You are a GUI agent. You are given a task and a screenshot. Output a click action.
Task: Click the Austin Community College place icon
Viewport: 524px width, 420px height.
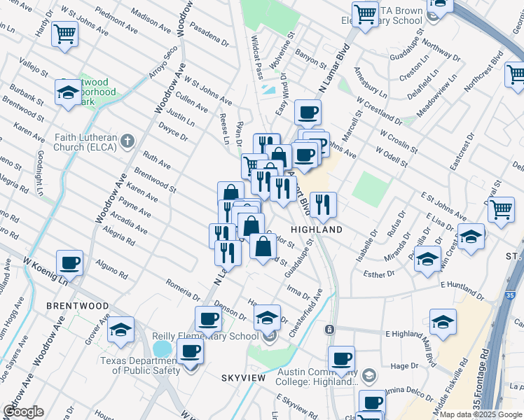[371, 376]
